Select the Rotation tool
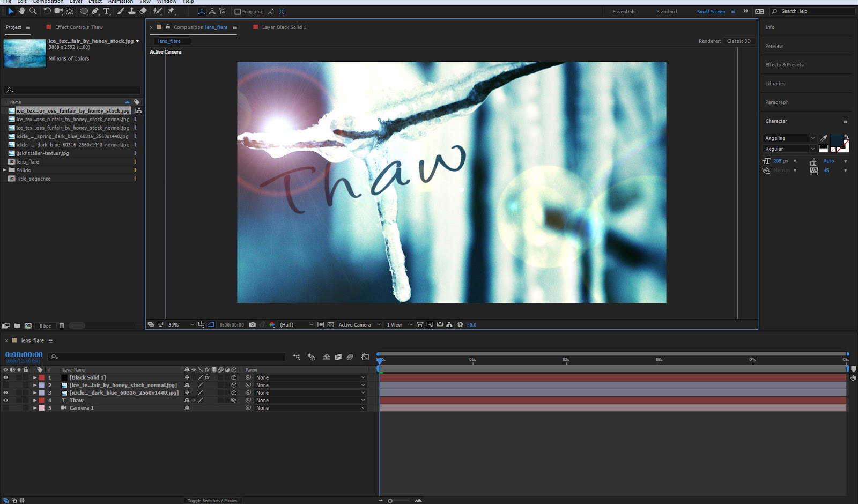The image size is (858, 504). click(x=47, y=11)
